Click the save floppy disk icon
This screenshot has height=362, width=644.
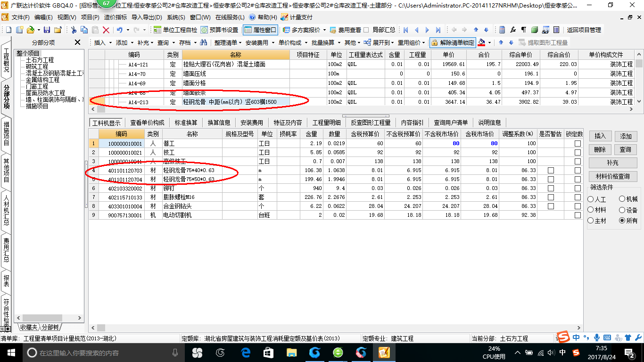(47, 30)
